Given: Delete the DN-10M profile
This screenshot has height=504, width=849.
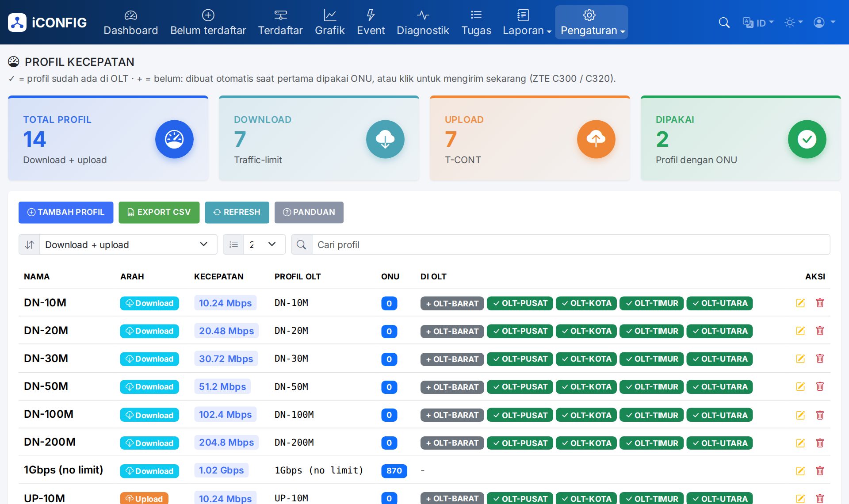Looking at the screenshot, I should pos(820,303).
